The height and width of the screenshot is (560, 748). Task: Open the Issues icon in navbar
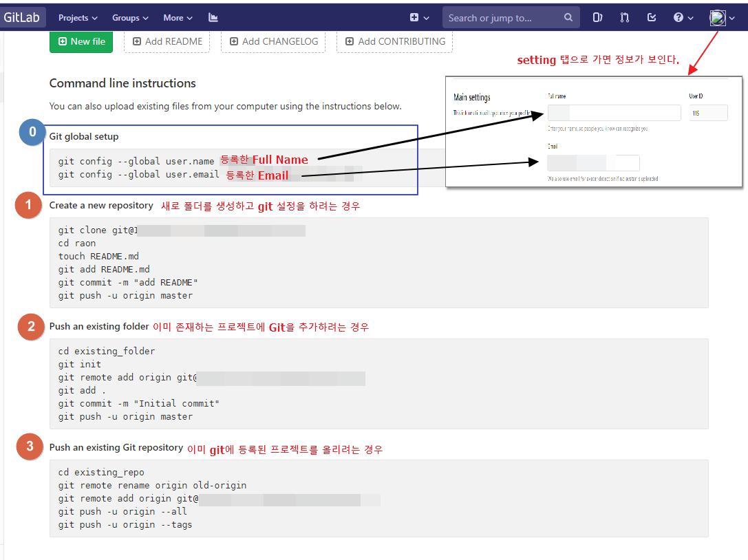(x=597, y=18)
